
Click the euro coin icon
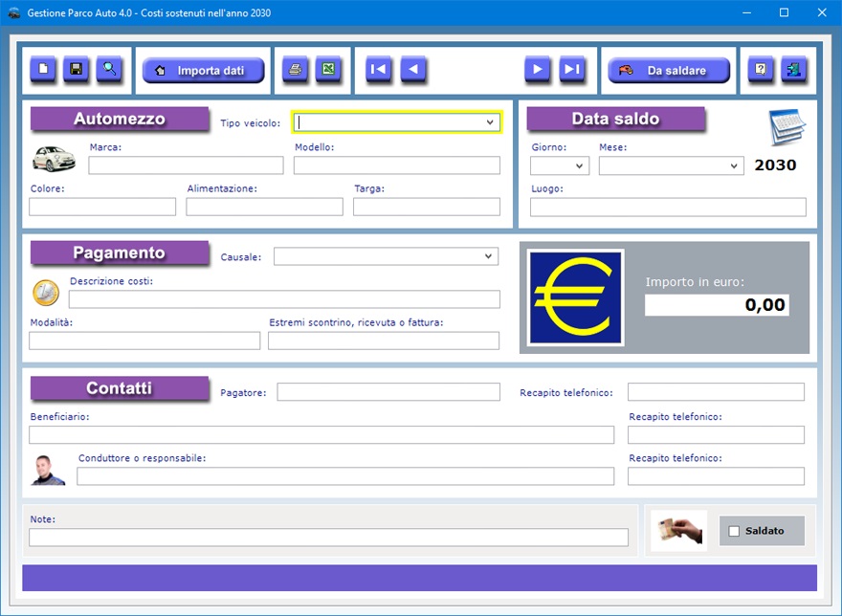[46, 294]
